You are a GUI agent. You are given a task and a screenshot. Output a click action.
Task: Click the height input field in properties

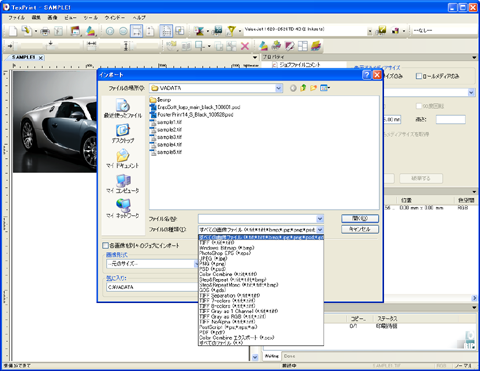[x=451, y=119]
